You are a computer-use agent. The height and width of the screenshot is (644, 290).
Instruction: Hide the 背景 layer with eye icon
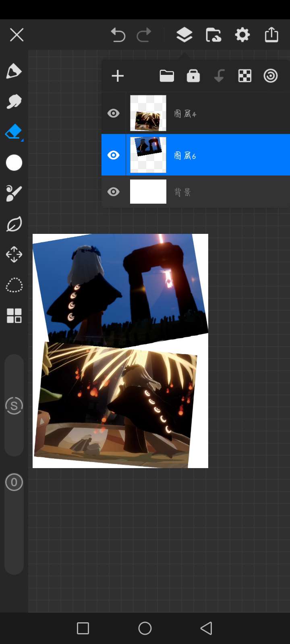[114, 192]
